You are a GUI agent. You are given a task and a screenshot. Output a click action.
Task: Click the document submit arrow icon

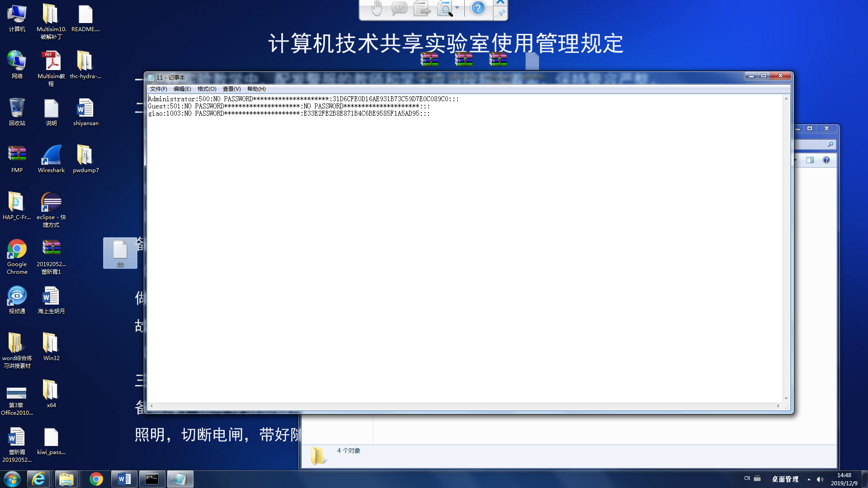pos(422,8)
